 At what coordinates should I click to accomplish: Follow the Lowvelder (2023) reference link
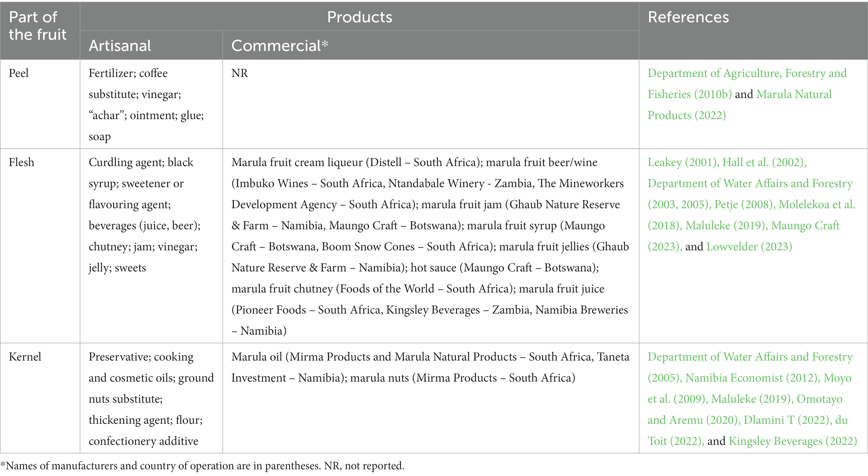point(749,247)
